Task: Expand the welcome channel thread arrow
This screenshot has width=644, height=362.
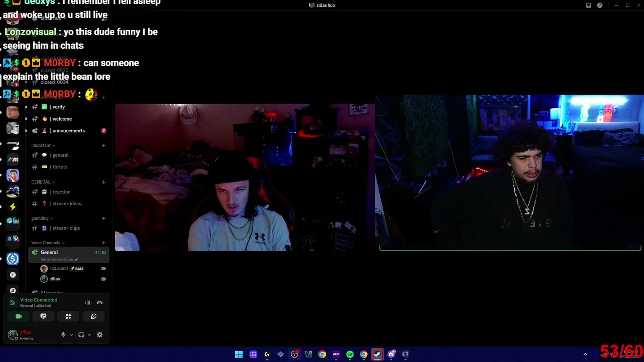Action: (x=26, y=119)
